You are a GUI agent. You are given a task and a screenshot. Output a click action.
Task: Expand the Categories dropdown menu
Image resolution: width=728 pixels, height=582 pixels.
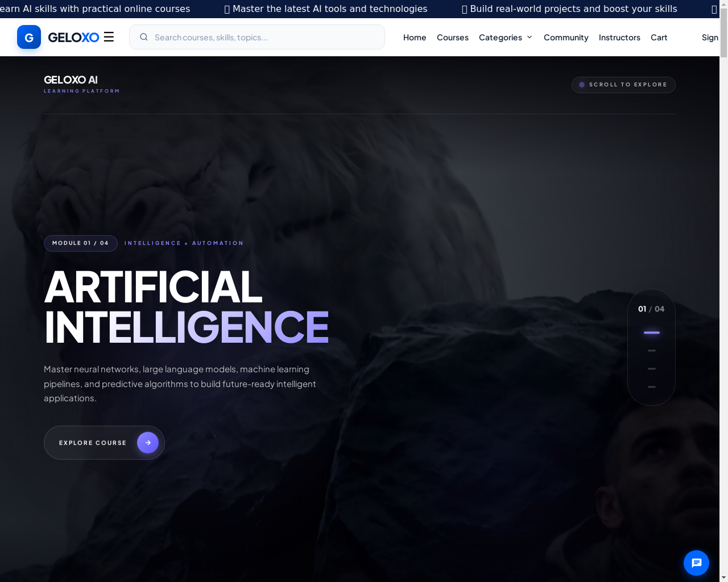[506, 37]
